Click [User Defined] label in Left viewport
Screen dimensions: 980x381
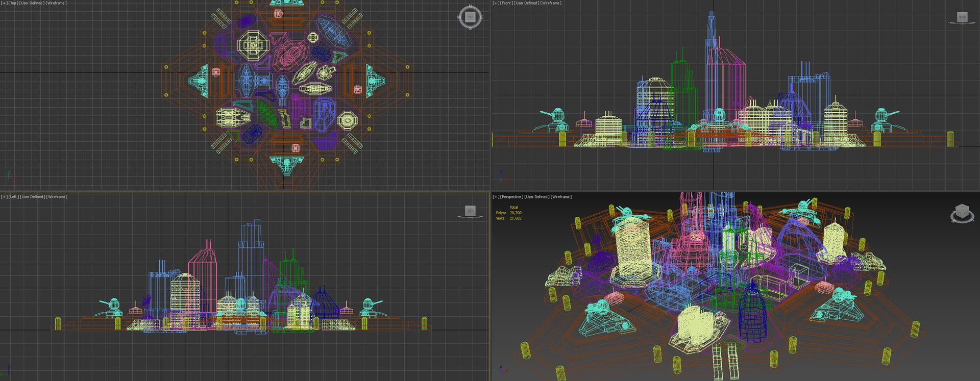33,197
